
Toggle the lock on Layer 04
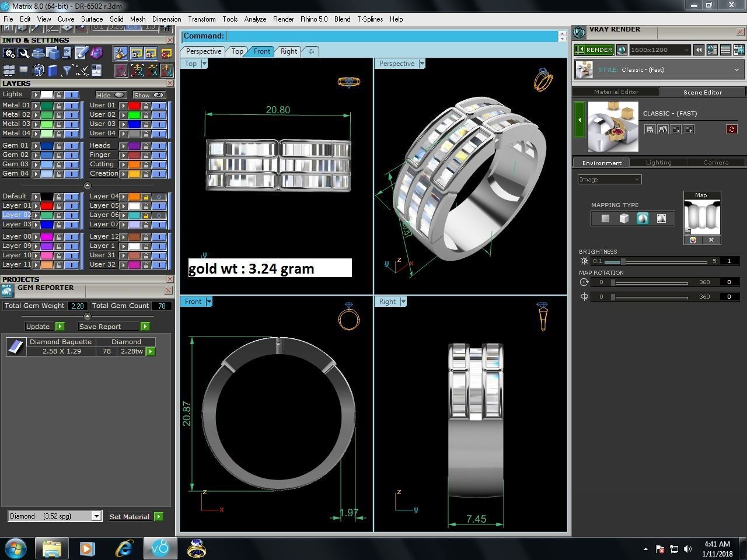[x=146, y=197]
